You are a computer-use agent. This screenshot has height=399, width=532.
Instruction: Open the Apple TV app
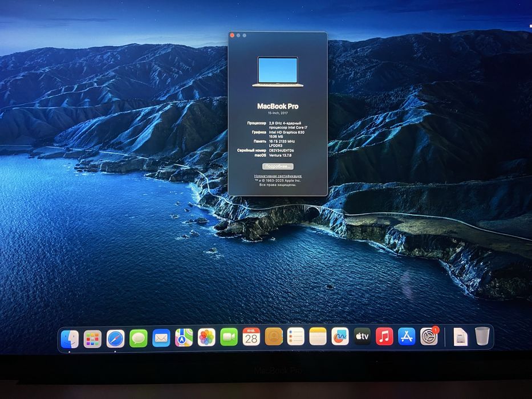[x=362, y=336]
